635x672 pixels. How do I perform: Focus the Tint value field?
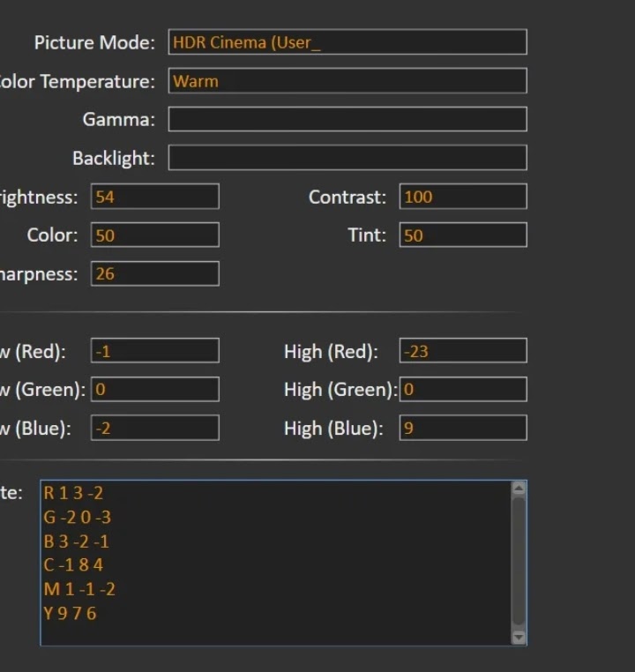click(462, 235)
